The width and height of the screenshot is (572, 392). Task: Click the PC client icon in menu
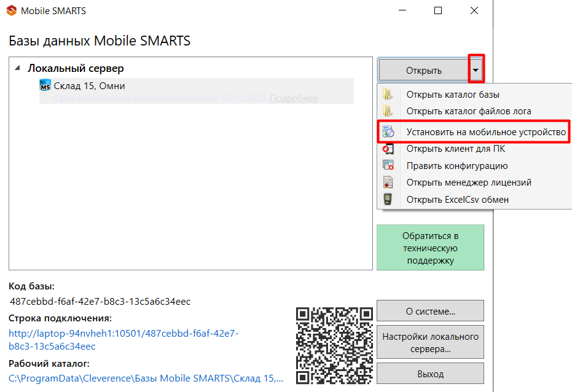coord(388,149)
